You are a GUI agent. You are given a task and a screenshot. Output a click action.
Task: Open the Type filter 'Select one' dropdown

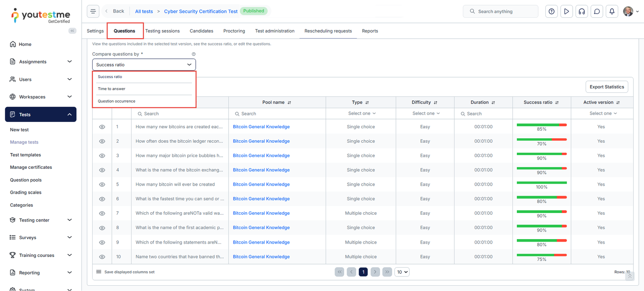tap(361, 114)
